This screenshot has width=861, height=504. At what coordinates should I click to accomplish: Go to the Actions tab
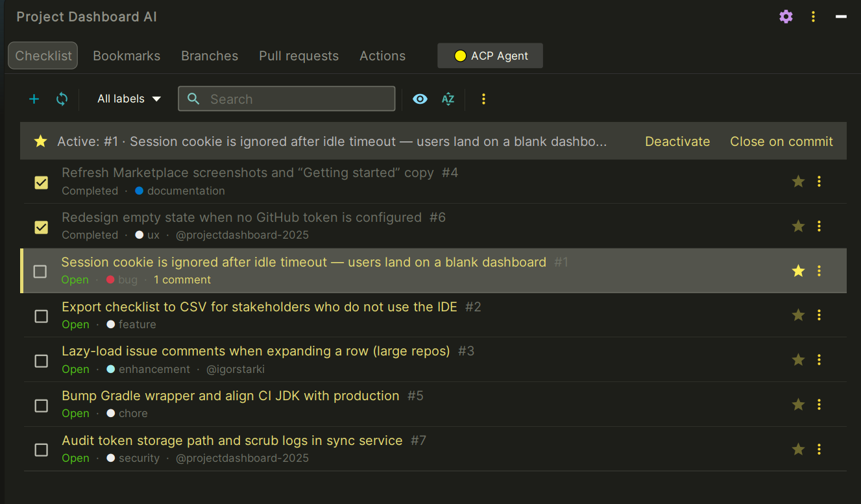(x=383, y=56)
